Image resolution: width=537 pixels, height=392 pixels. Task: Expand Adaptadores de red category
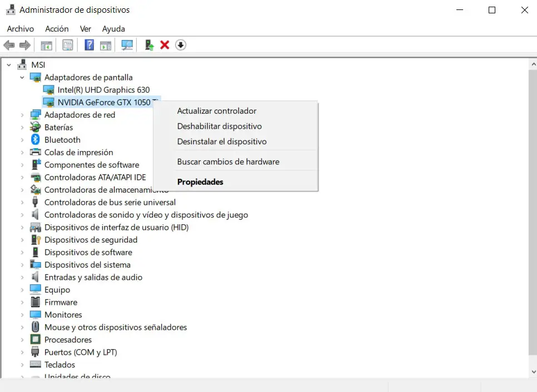click(22, 115)
